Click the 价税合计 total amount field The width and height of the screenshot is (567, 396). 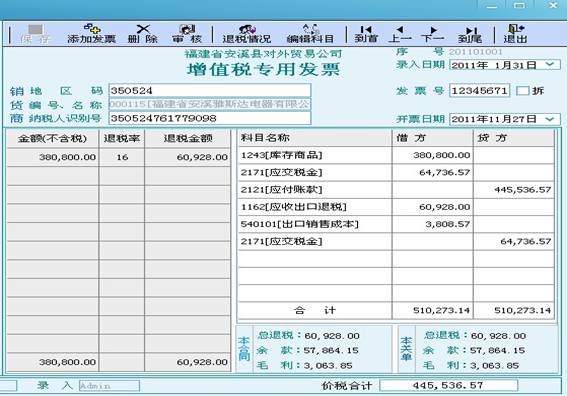pyautogui.click(x=448, y=386)
